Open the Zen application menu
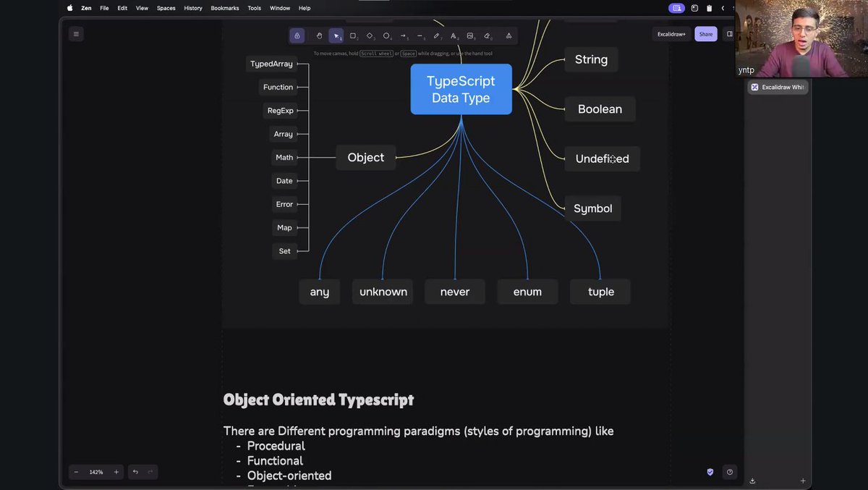Screen dimensions: 868x490 (x=86, y=8)
